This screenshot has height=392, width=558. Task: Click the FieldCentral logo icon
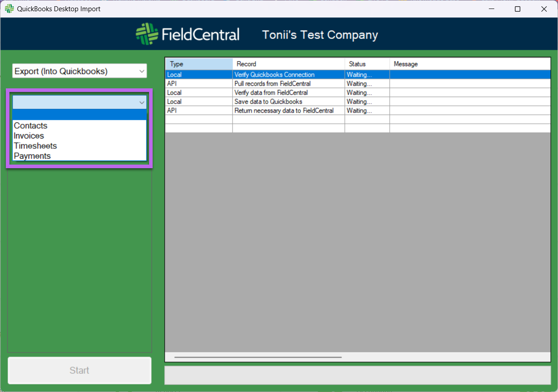147,34
